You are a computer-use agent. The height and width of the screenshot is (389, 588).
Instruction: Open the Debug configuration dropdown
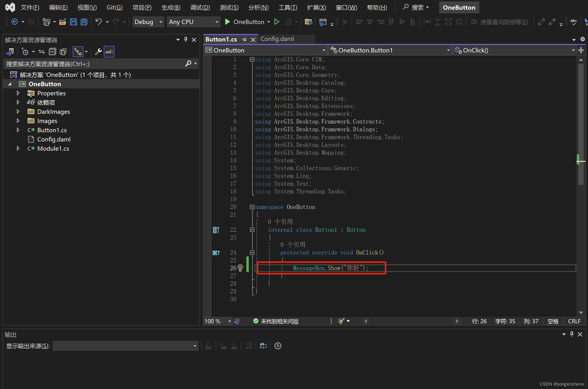click(x=148, y=22)
